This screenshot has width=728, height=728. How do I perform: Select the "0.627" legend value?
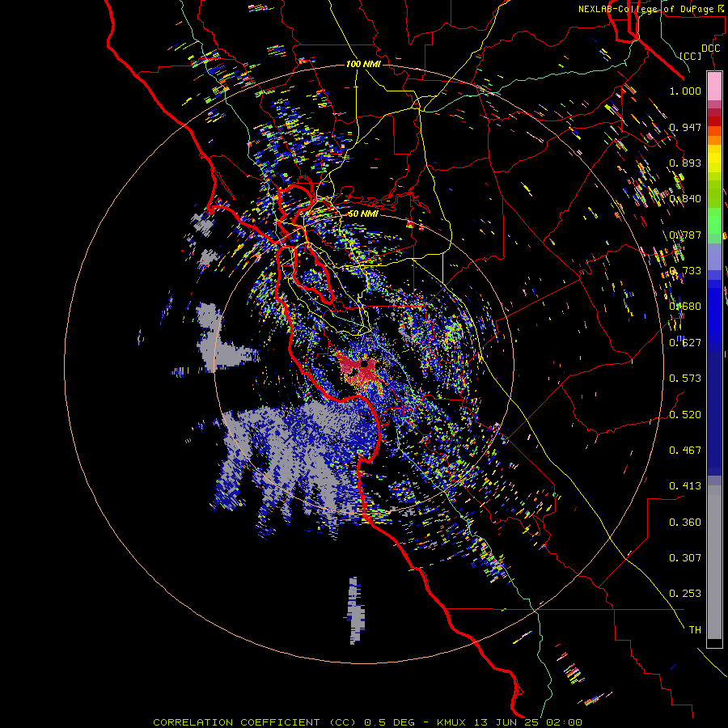(x=685, y=343)
